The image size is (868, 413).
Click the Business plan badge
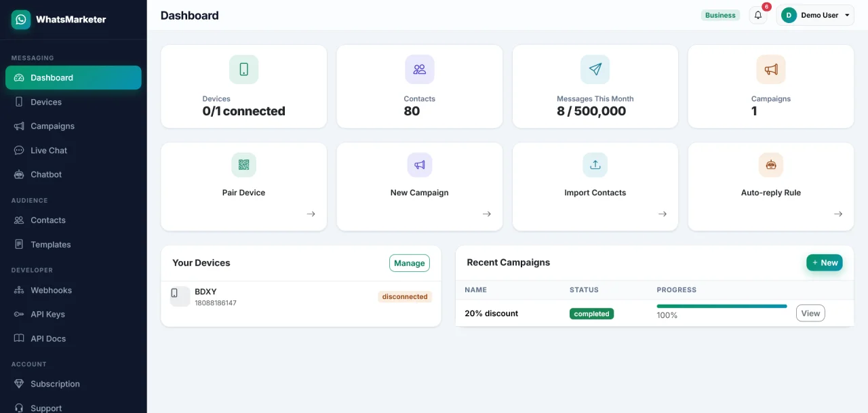pos(720,15)
